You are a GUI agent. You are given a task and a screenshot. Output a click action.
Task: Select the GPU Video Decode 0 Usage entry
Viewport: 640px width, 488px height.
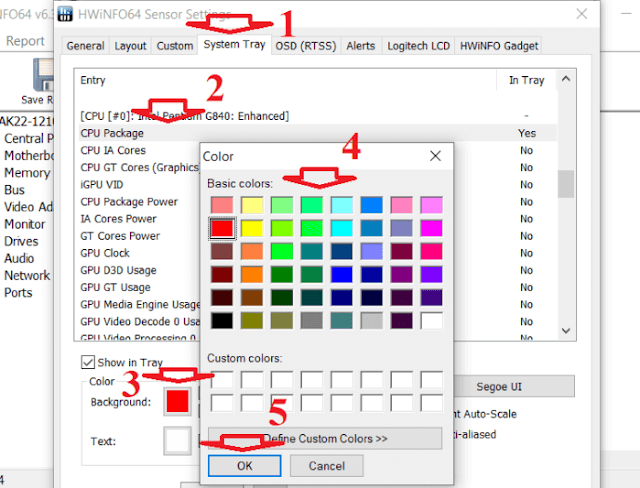[140, 322]
